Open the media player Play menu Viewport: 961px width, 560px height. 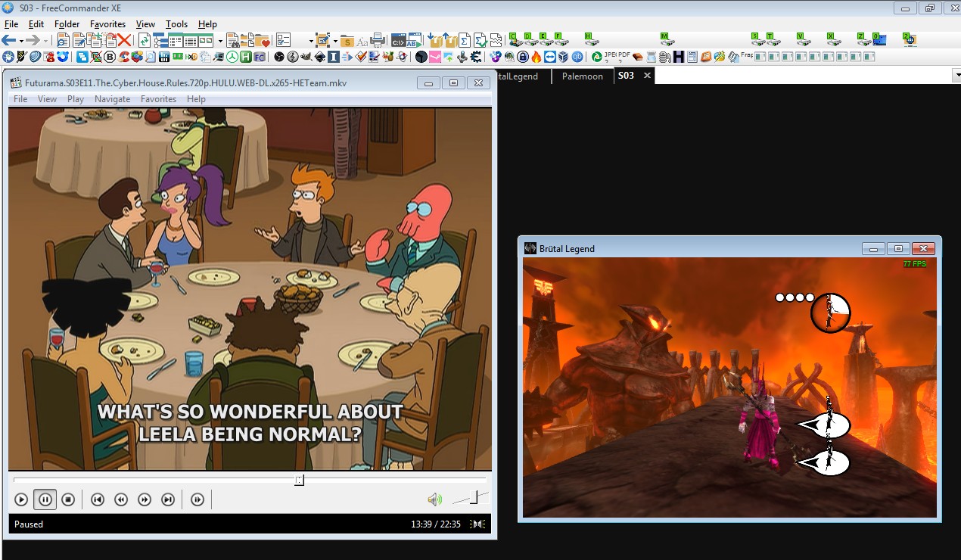click(x=76, y=99)
